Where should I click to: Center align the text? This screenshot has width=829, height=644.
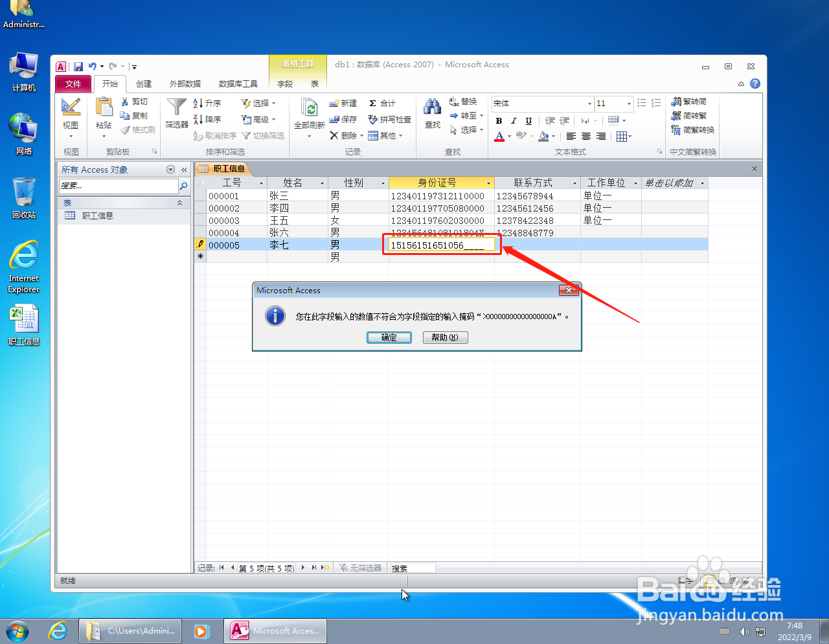click(585, 137)
